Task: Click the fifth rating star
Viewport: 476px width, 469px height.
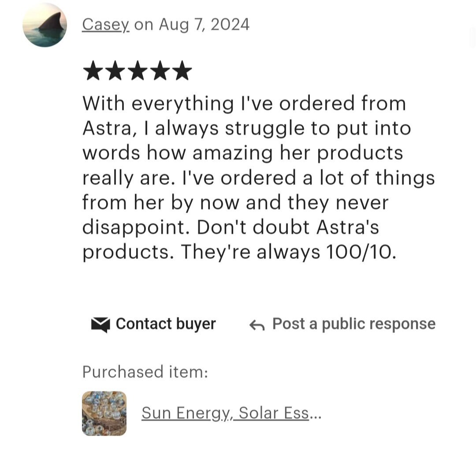Action: (x=182, y=71)
